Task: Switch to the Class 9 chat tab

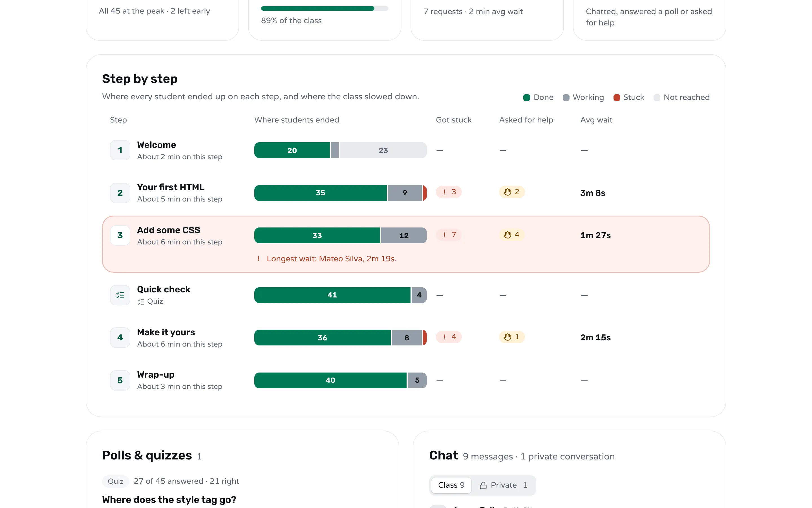Action: (451, 485)
